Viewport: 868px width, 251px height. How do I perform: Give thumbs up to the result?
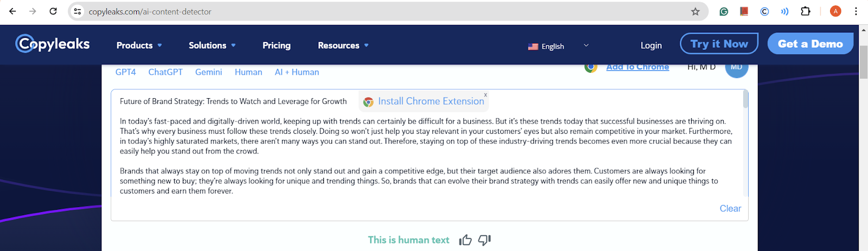(465, 240)
